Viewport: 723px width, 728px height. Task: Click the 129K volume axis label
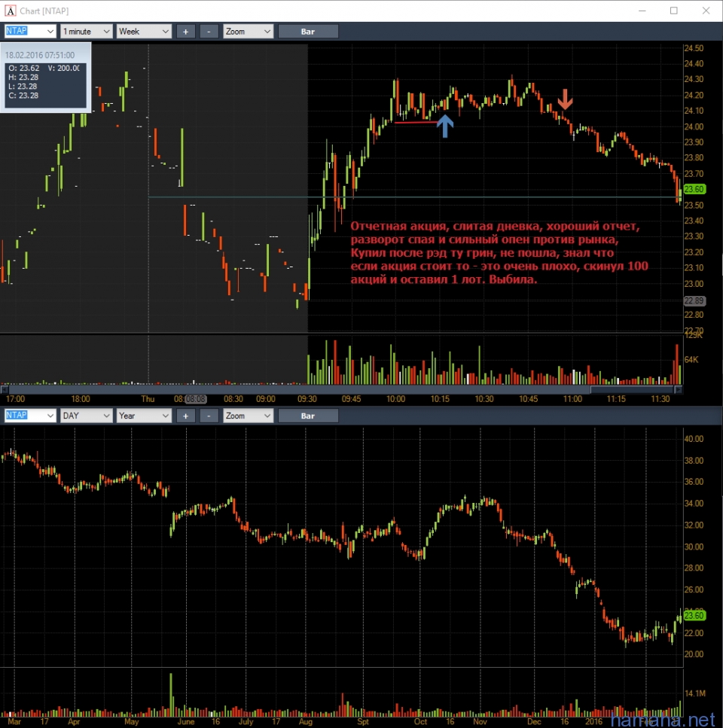pyautogui.click(x=694, y=335)
